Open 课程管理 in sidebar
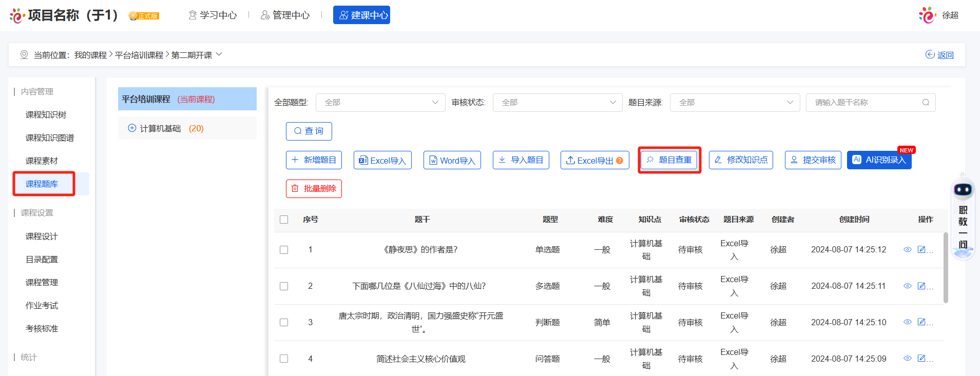The image size is (980, 376). (x=42, y=283)
